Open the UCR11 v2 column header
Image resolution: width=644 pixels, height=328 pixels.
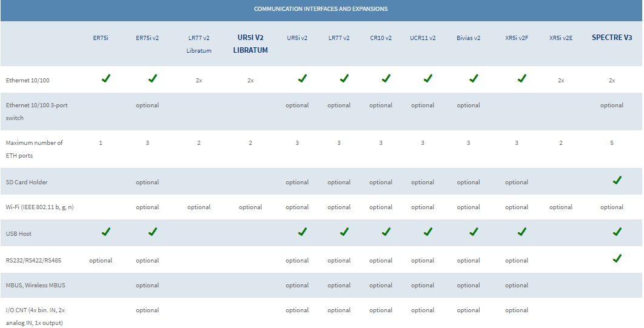423,38
